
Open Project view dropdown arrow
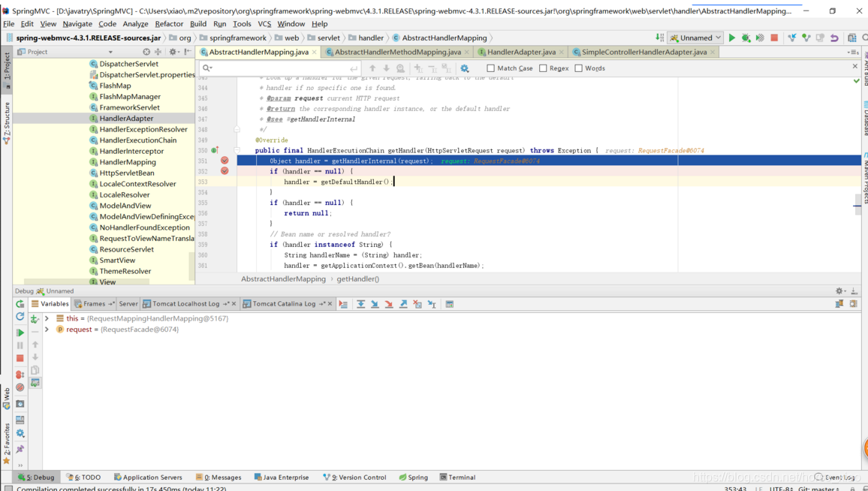point(110,52)
